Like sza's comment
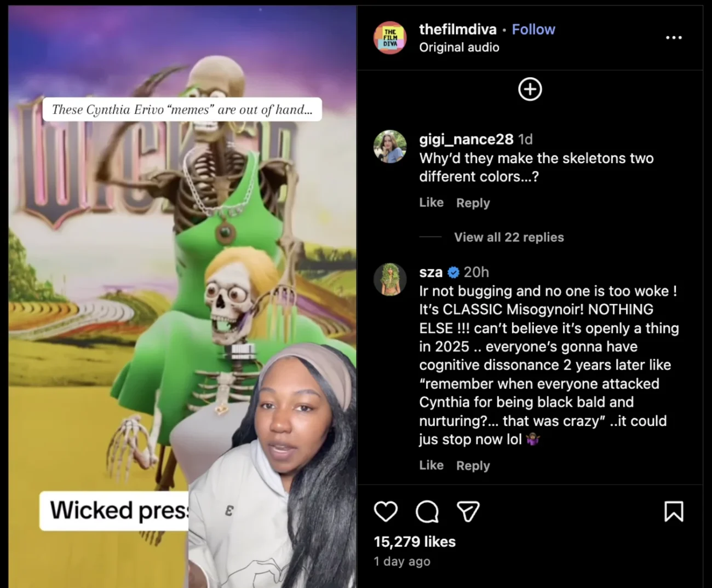 (x=431, y=465)
